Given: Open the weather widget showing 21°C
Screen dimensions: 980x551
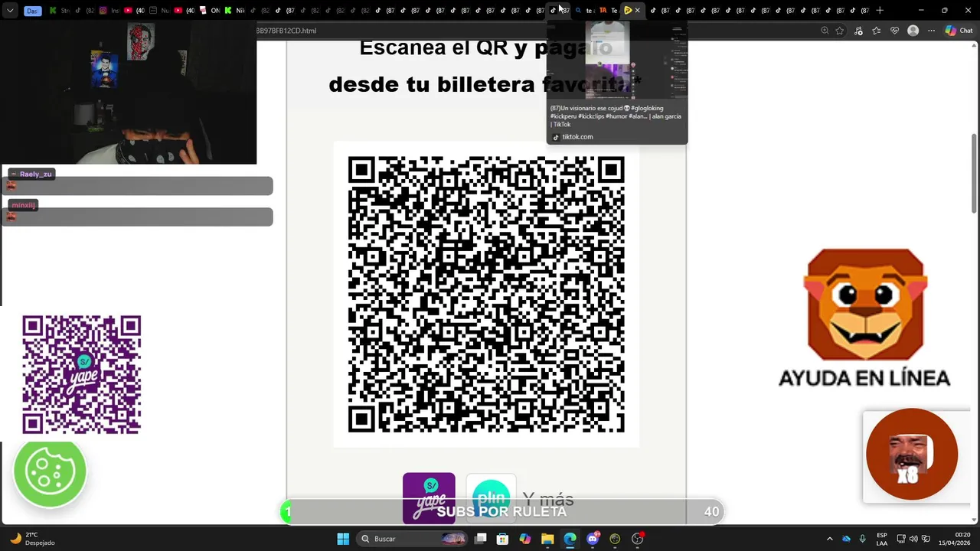Looking at the screenshot, I should click(x=32, y=539).
